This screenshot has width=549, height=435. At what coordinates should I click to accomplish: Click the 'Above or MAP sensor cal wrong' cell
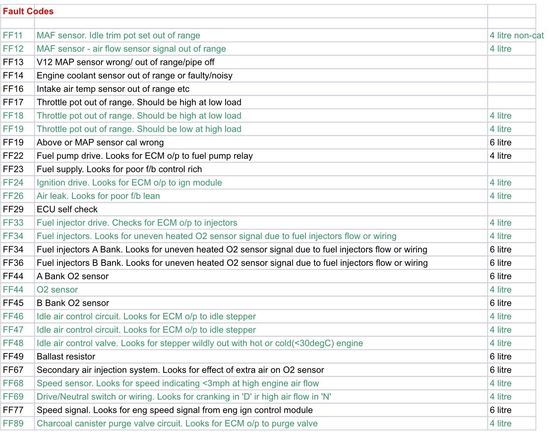point(261,143)
